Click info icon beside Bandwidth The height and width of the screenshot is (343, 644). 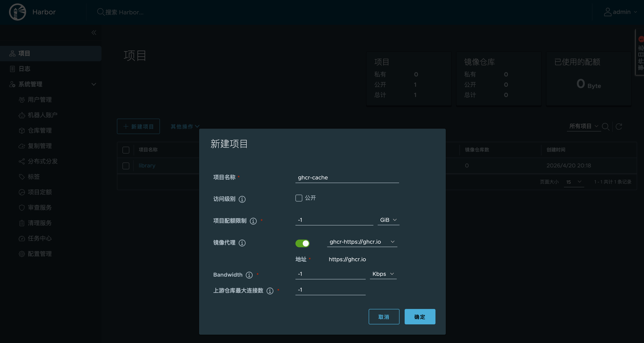[249, 275]
